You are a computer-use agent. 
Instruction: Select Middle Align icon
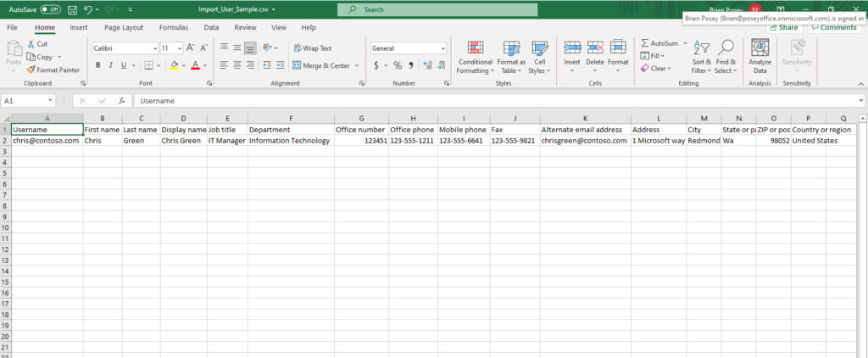tap(237, 48)
